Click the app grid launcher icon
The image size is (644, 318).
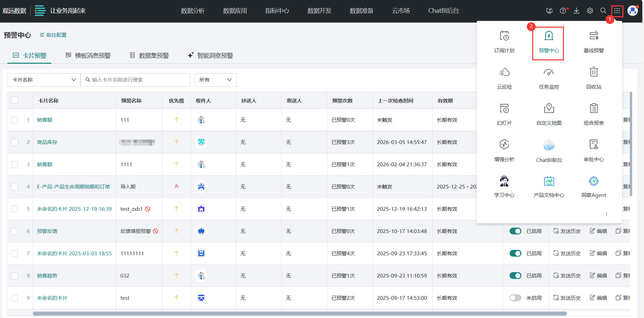tap(617, 11)
